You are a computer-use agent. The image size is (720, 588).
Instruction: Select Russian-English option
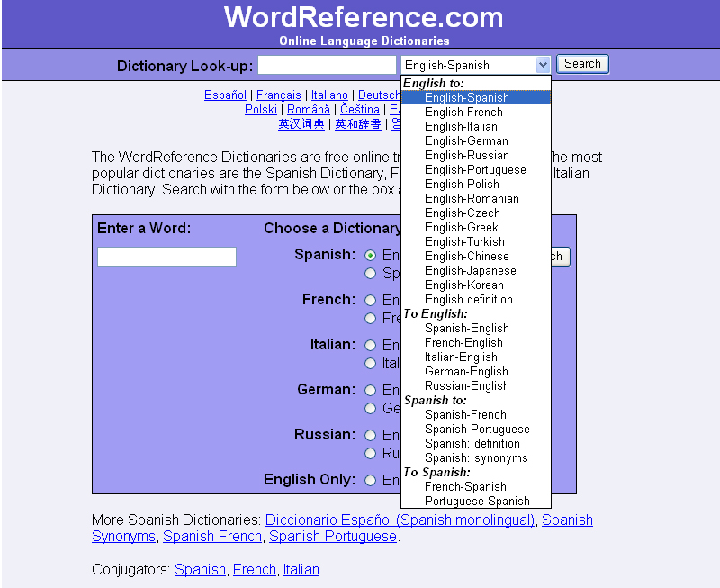[x=476, y=385]
